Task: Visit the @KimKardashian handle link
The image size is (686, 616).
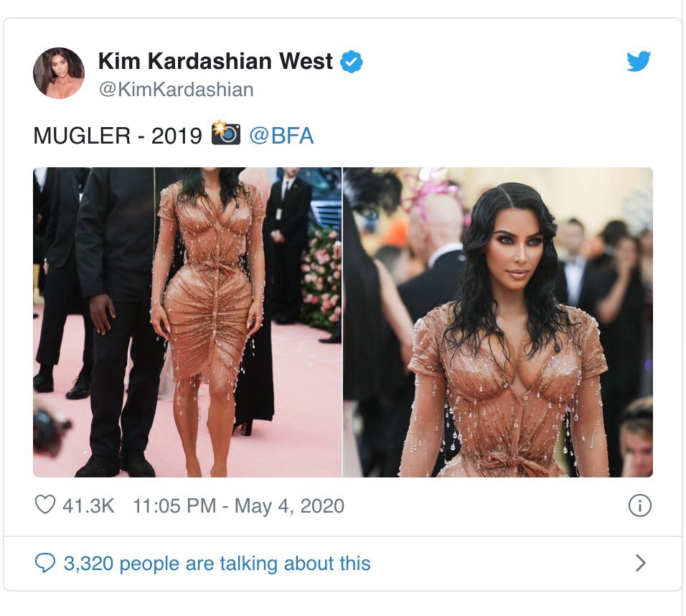Action: (x=177, y=89)
